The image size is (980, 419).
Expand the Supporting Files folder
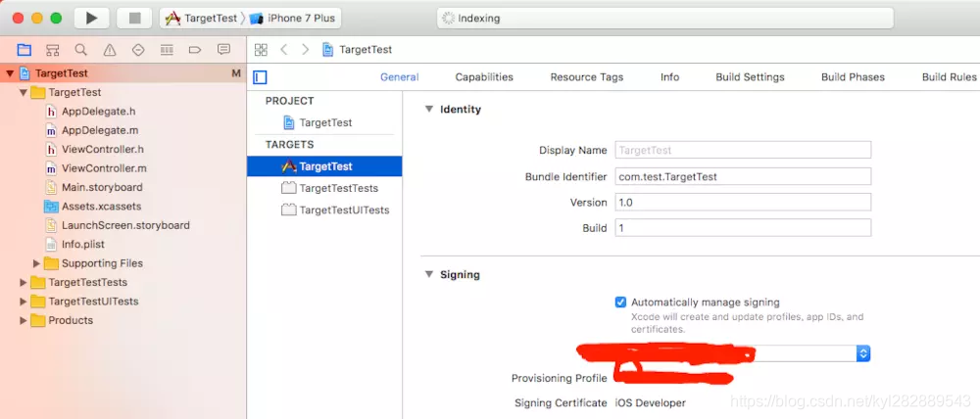36,263
